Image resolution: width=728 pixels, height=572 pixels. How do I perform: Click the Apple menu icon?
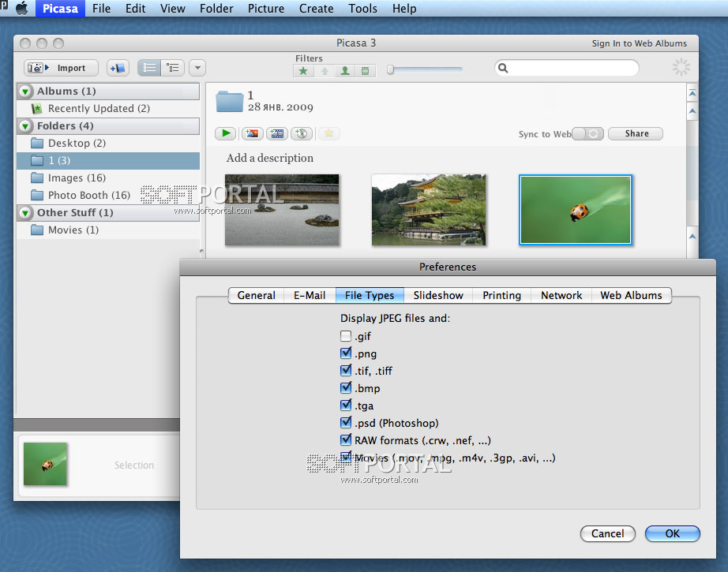(x=22, y=9)
